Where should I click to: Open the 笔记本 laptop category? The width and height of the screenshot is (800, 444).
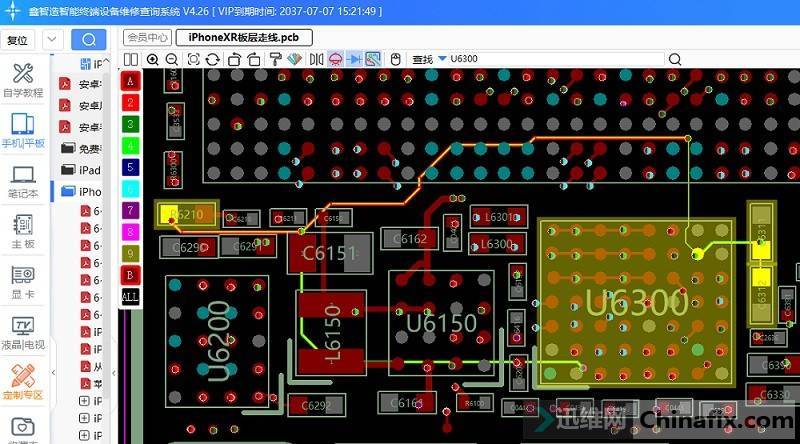[x=22, y=182]
